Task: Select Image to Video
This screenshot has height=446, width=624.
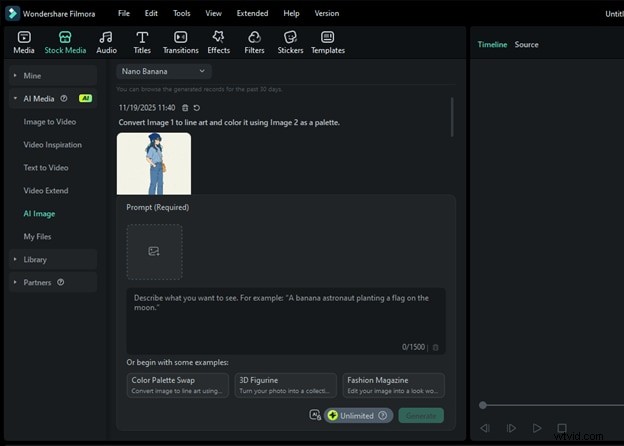Action: tap(49, 122)
